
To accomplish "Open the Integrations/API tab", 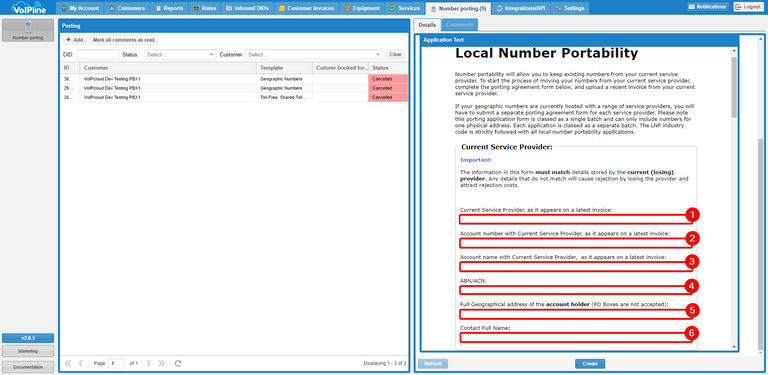I will 521,8.
